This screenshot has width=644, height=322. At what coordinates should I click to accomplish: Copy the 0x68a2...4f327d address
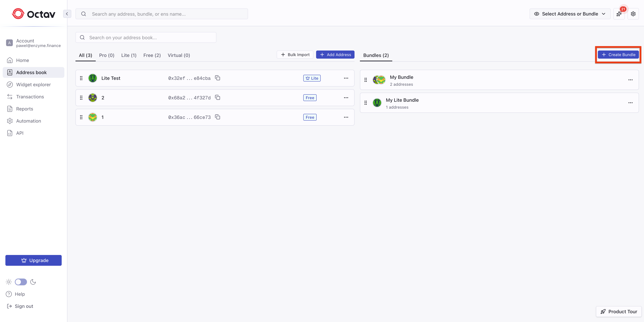point(218,97)
